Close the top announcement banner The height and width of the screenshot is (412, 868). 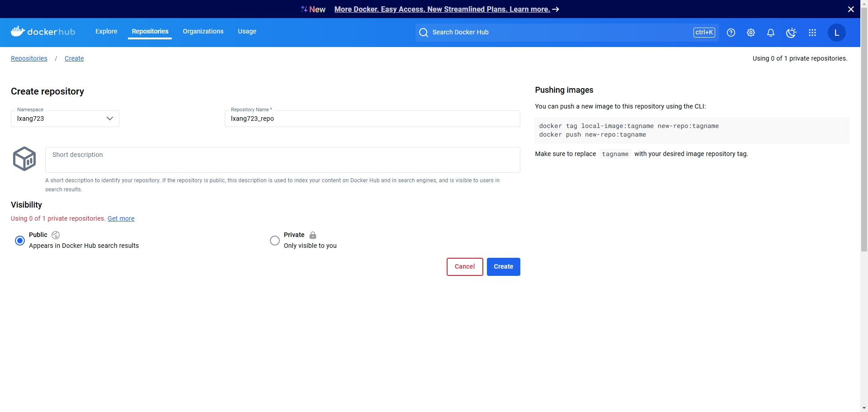pyautogui.click(x=851, y=9)
